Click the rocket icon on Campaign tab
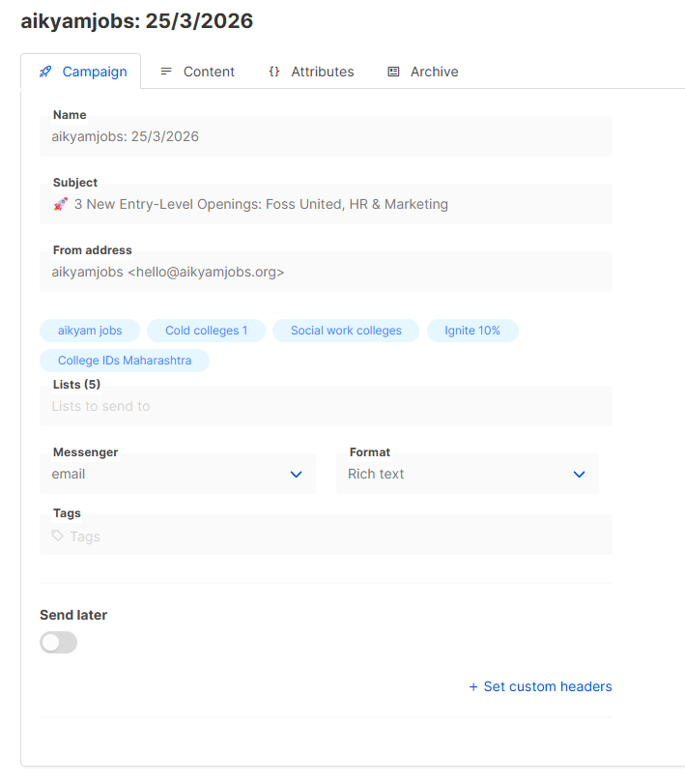Viewport: 685px width, 784px height. point(45,72)
